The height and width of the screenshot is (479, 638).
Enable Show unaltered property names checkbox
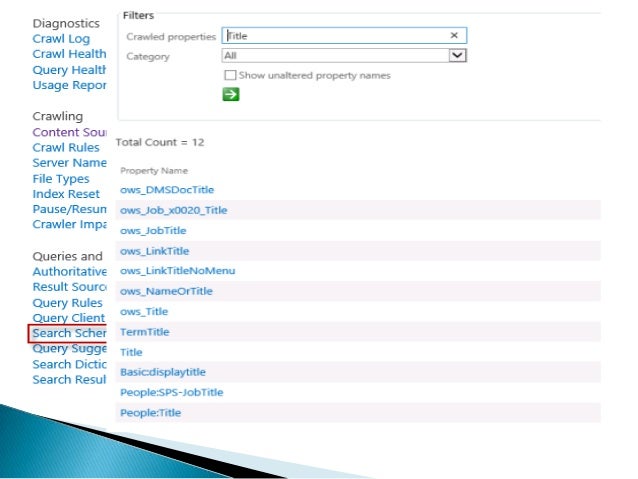[230, 75]
